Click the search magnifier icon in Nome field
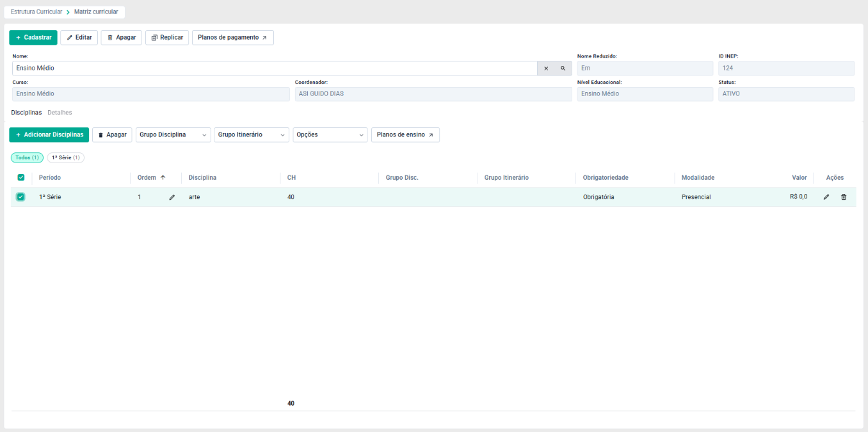 pyautogui.click(x=563, y=68)
